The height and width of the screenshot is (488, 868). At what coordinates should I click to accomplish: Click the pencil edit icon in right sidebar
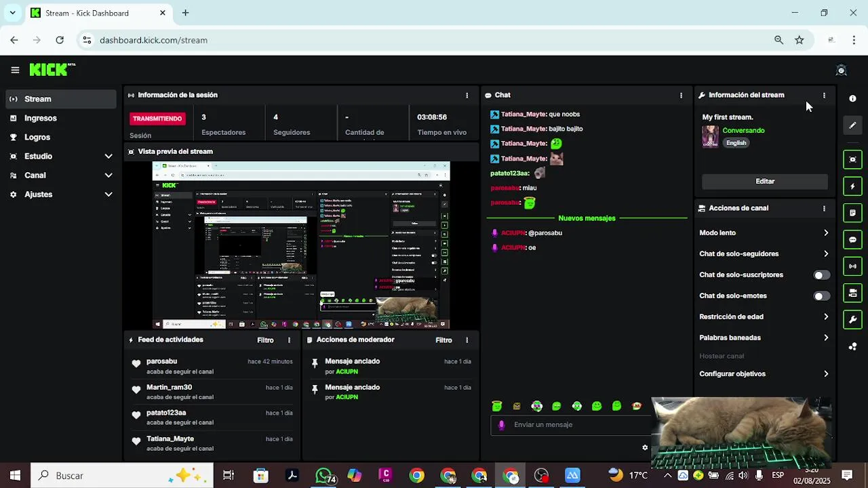(852, 125)
